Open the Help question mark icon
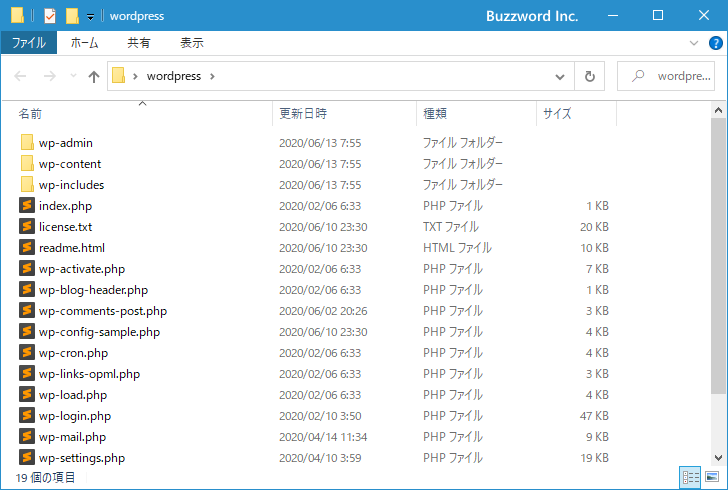 click(x=715, y=43)
